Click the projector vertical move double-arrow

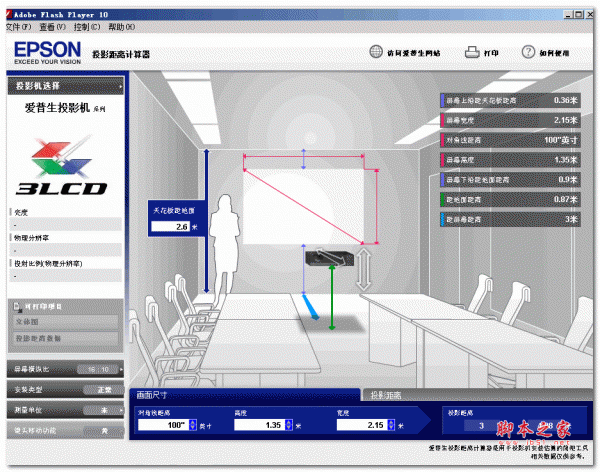(364, 269)
